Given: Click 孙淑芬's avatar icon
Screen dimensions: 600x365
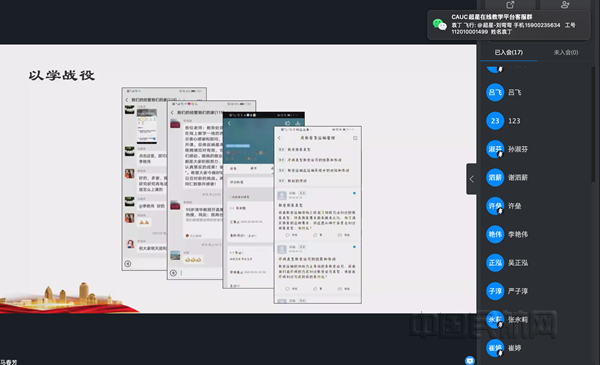Looking at the screenshot, I should point(495,149).
